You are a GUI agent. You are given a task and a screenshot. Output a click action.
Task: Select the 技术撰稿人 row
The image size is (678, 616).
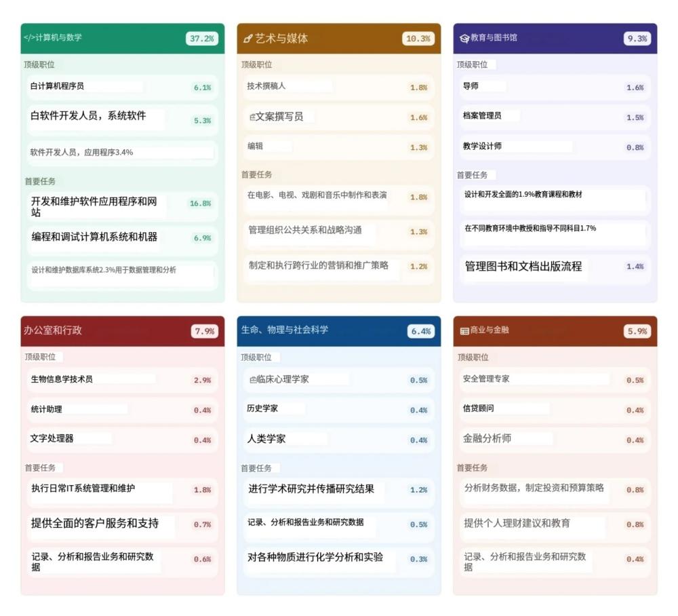tap(338, 87)
